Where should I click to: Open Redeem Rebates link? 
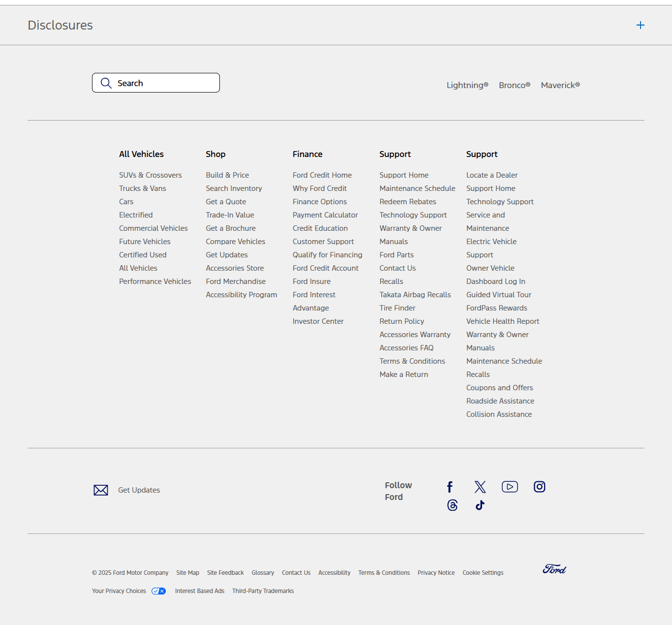click(x=408, y=202)
